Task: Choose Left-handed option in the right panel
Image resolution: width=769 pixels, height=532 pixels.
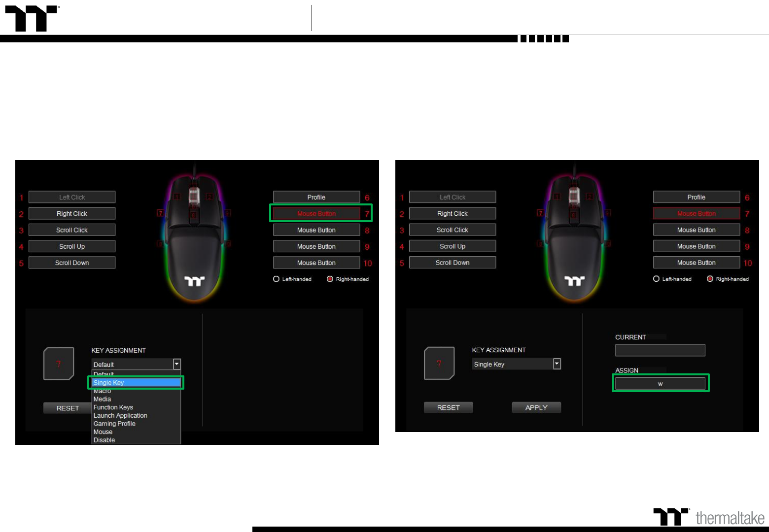Action: [656, 279]
